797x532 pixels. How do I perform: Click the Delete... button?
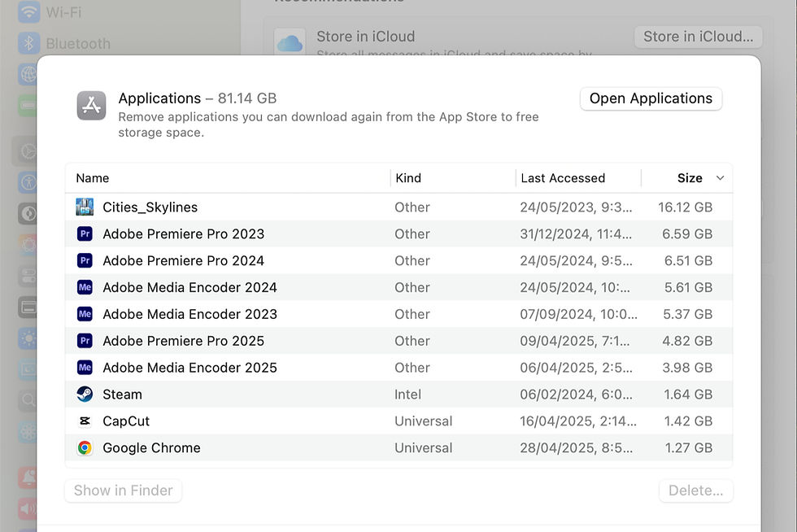[696, 491]
